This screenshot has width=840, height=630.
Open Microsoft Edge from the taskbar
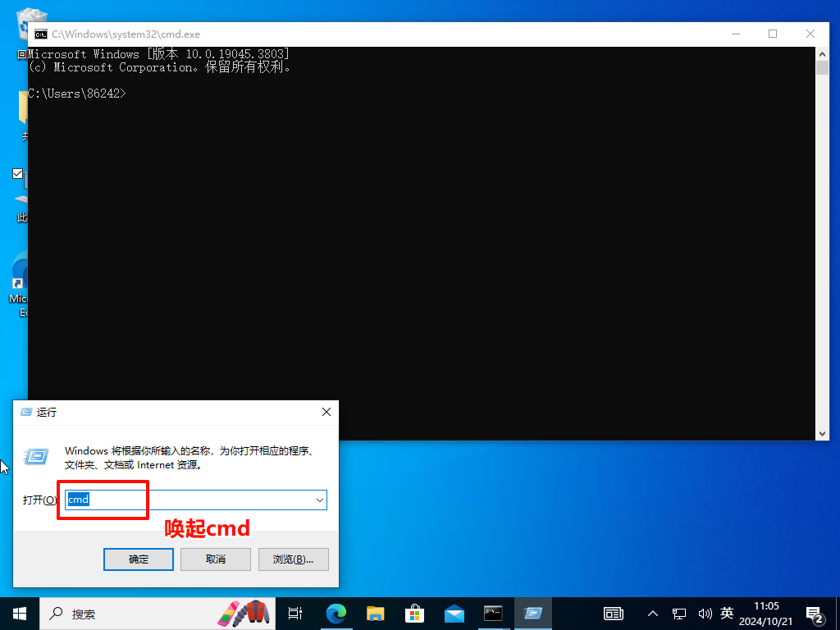(x=336, y=613)
